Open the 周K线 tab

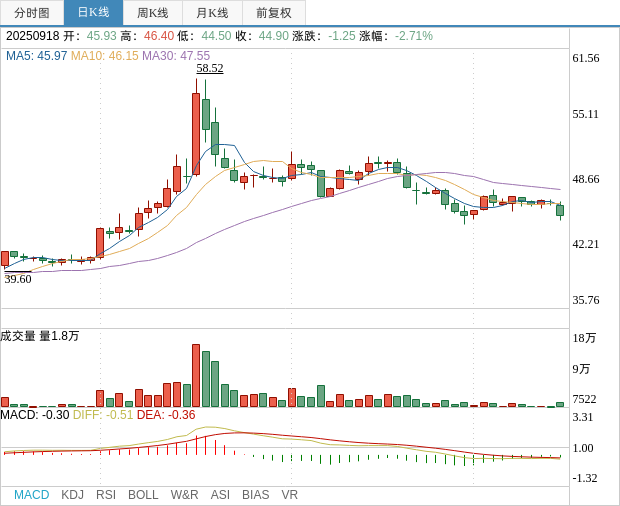point(153,13)
